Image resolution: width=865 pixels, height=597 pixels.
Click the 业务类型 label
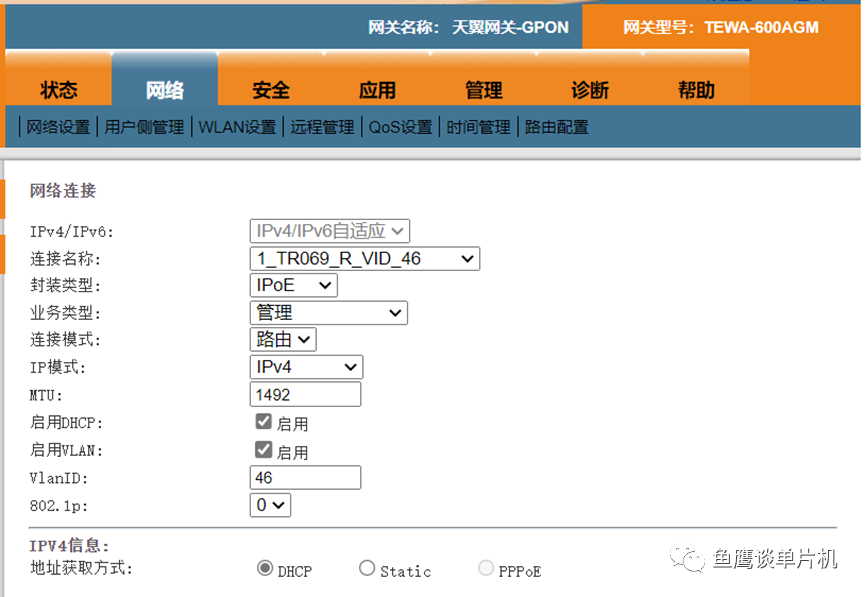point(65,313)
